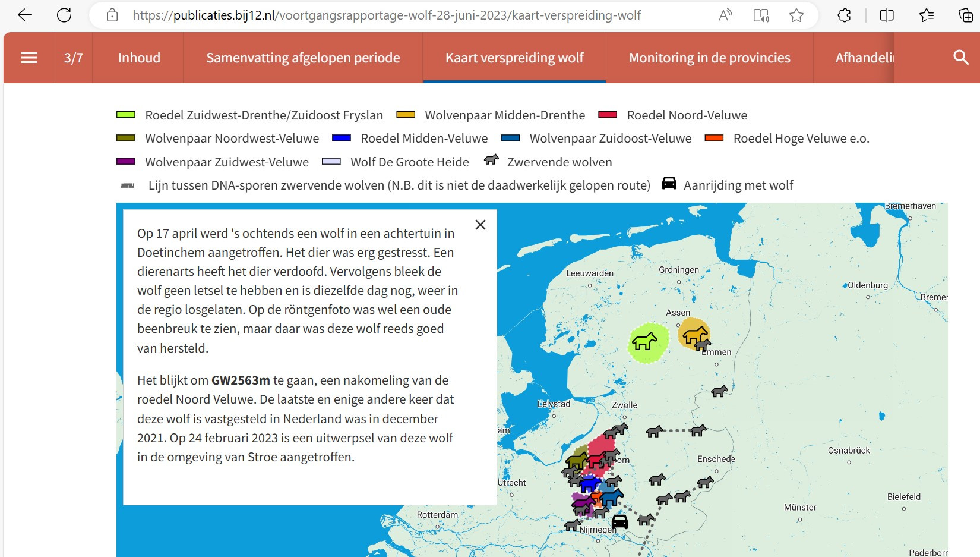
Task: Open Collections icon in browser toolbar
Action: [965, 15]
